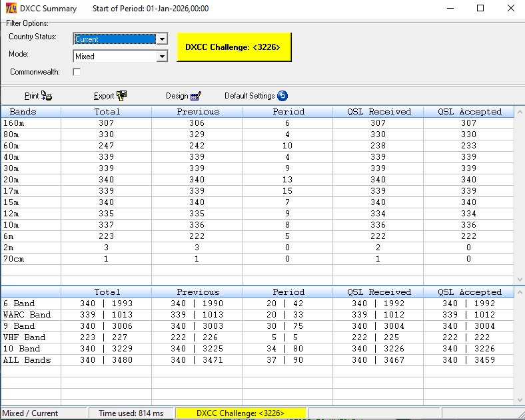The width and height of the screenshot is (525, 420).
Task: Click the 60m QSL Accepted value 233
Action: (x=468, y=146)
